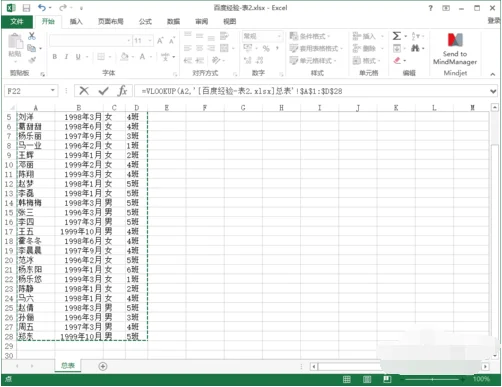Click inside the VLOOKUP formula bar
502x387 pixels.
pyautogui.click(x=311, y=91)
